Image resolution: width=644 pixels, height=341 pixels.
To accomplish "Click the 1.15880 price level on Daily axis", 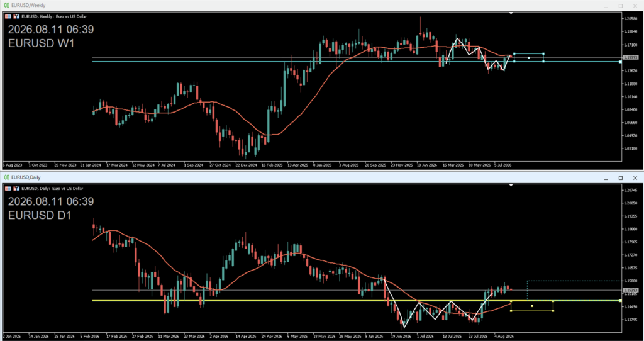I will (x=630, y=281).
